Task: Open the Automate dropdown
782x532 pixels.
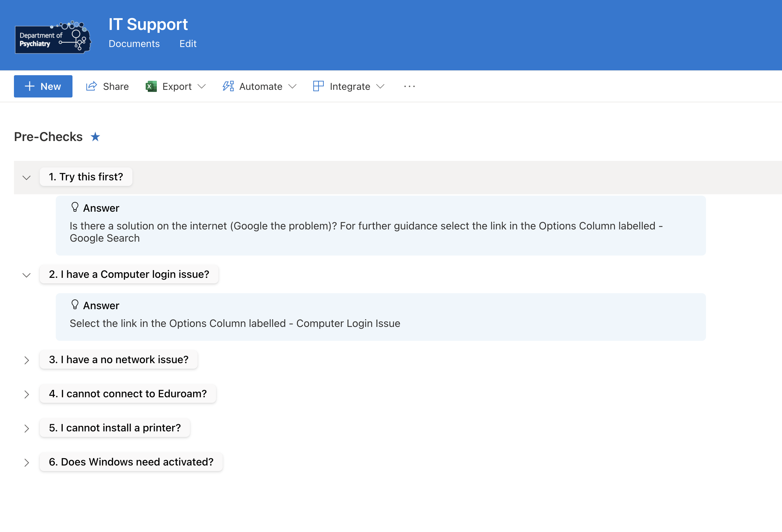Action: click(x=293, y=86)
